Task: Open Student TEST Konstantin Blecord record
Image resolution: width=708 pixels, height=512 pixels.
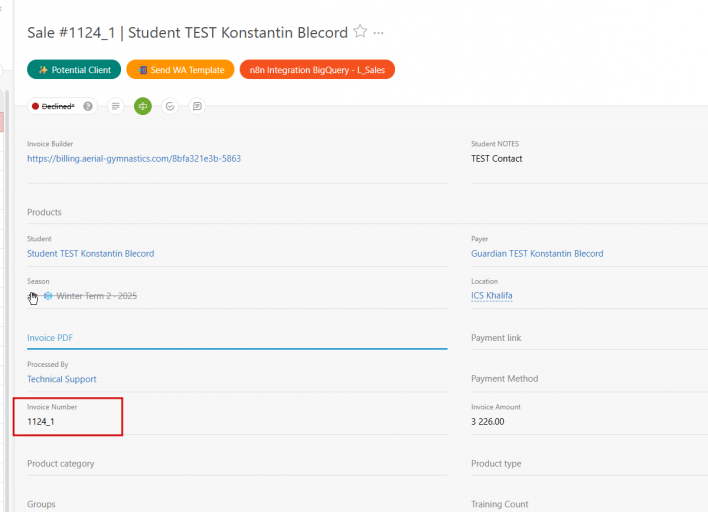Action: pos(90,254)
